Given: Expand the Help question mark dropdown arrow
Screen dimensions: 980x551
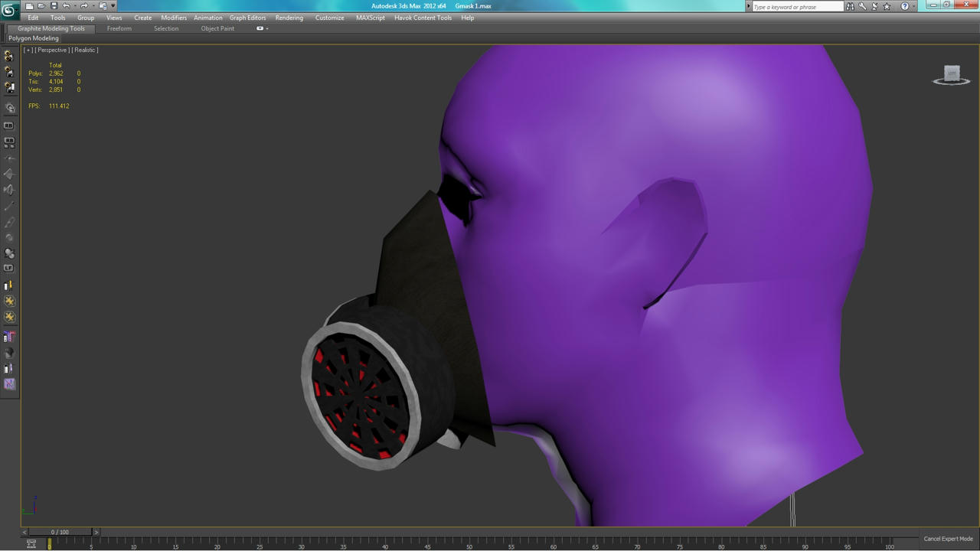Looking at the screenshot, I should pos(913,6).
